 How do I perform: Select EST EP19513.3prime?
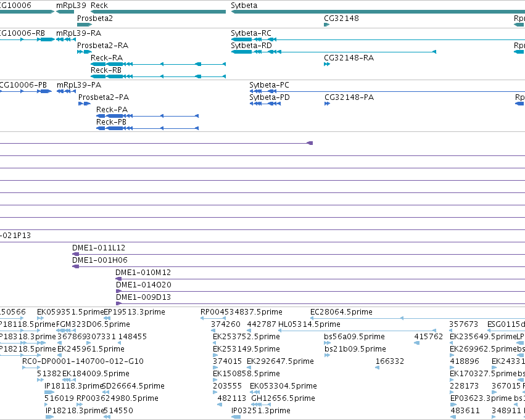134,312
